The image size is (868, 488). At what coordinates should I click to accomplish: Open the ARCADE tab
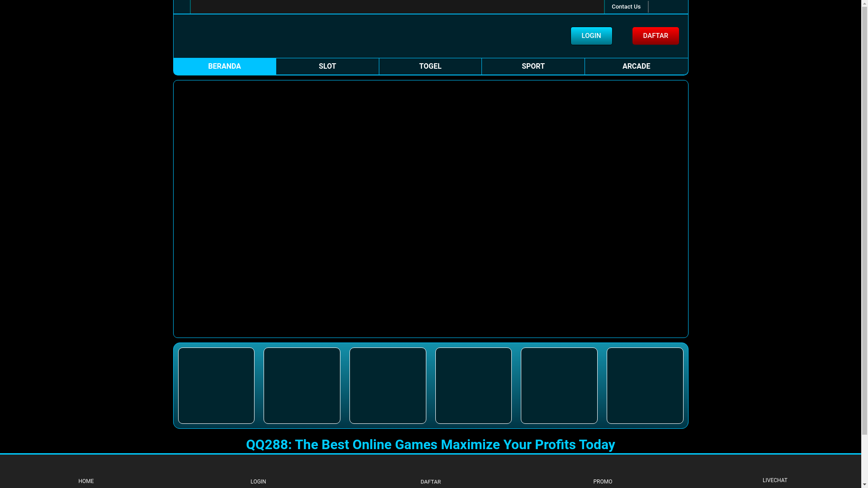click(636, 66)
